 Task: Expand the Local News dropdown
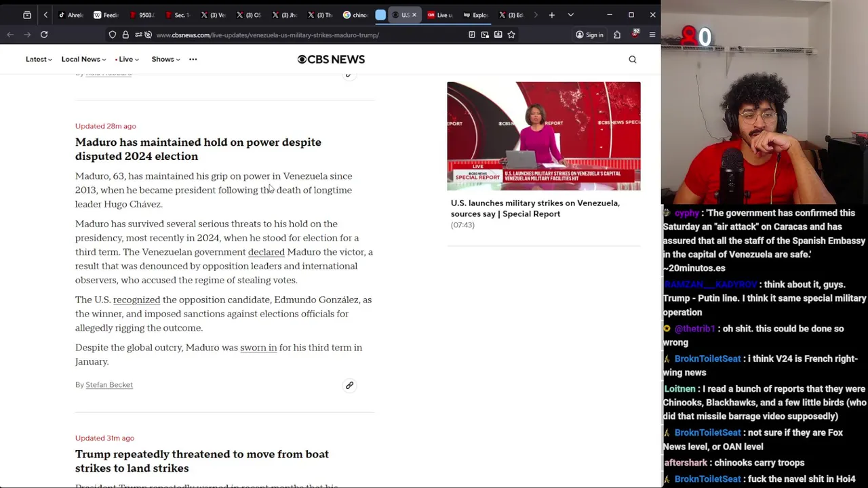point(83,59)
